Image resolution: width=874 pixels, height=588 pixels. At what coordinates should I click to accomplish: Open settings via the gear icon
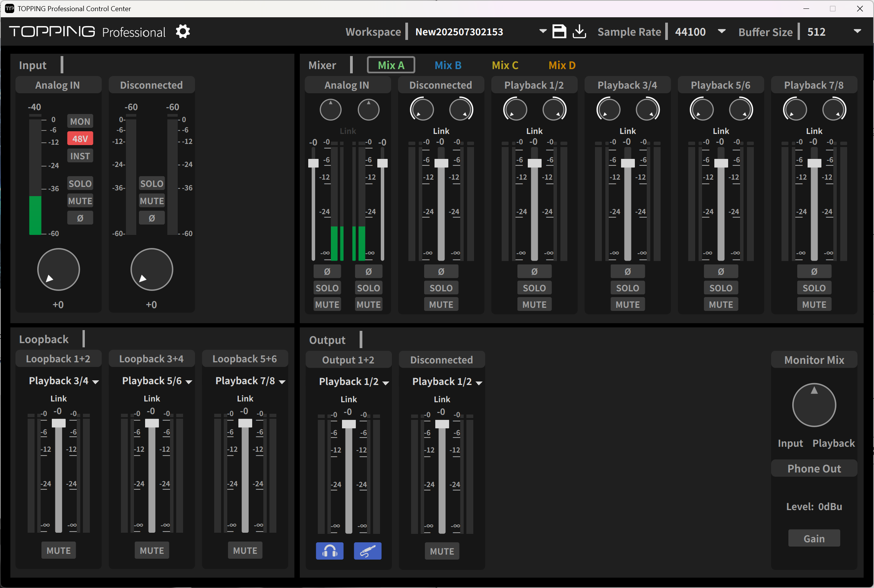(183, 31)
